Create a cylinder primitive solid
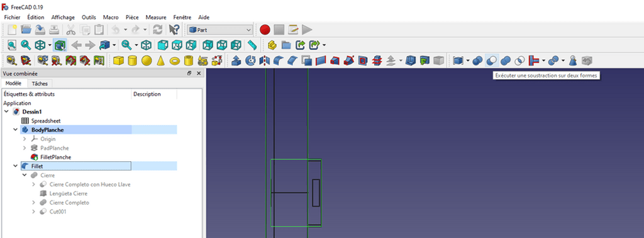 (132, 61)
